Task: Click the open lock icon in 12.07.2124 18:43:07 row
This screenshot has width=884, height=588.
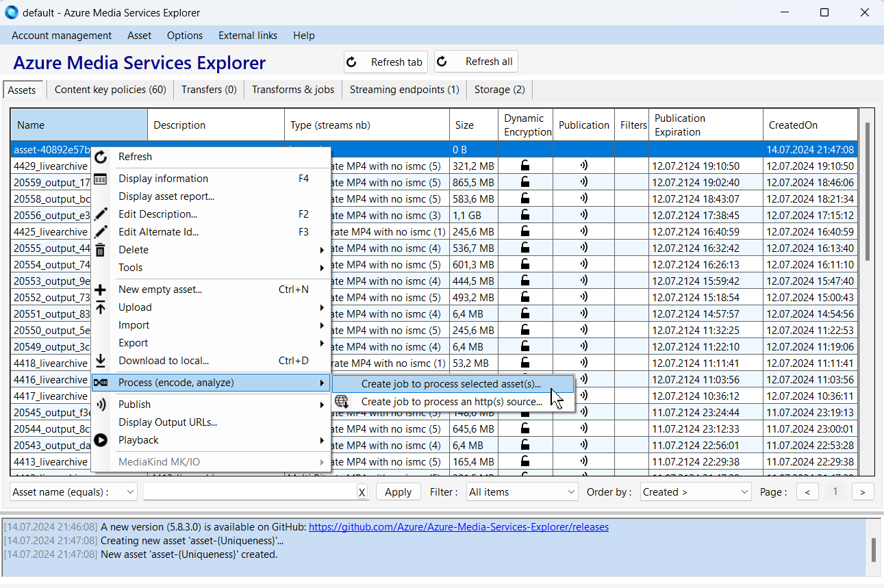Action: [x=525, y=199]
